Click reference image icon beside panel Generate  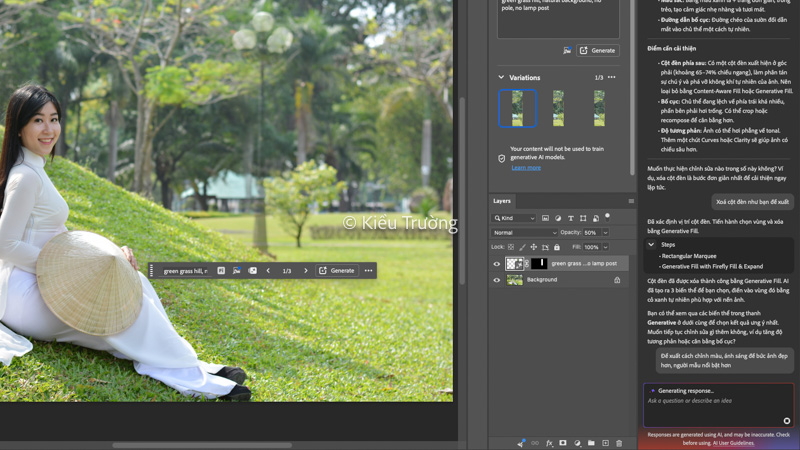tap(567, 51)
